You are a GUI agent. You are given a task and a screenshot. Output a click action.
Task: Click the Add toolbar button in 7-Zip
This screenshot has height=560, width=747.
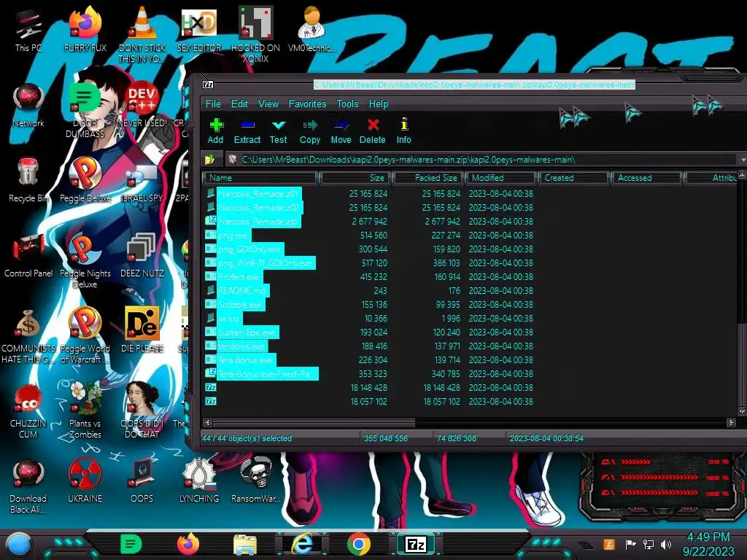coord(215,131)
